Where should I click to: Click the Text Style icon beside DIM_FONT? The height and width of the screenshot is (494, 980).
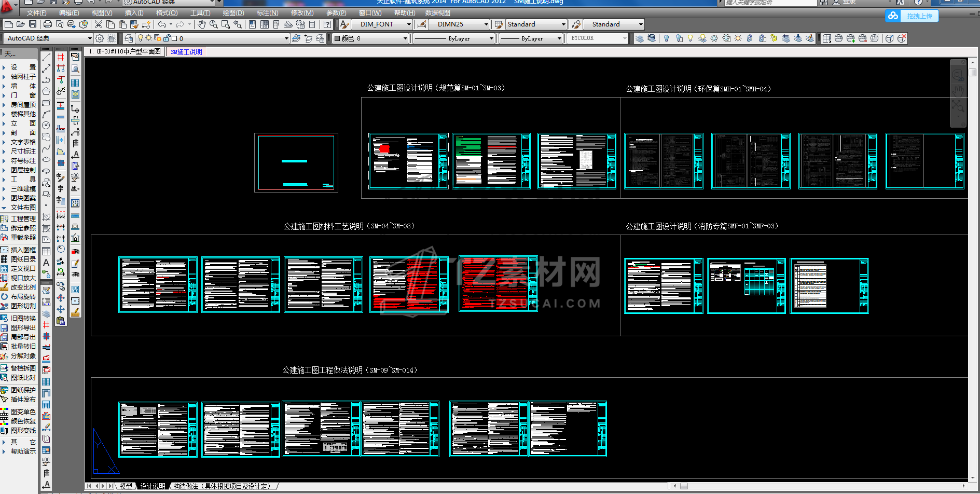344,24
